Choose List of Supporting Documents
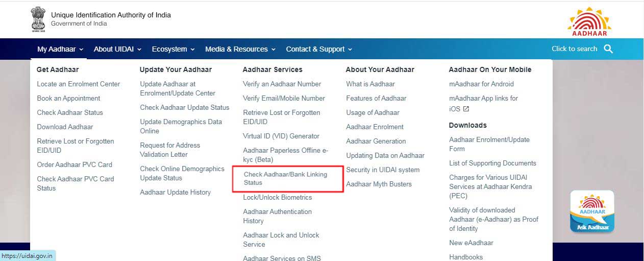The image size is (644, 261). [x=492, y=163]
